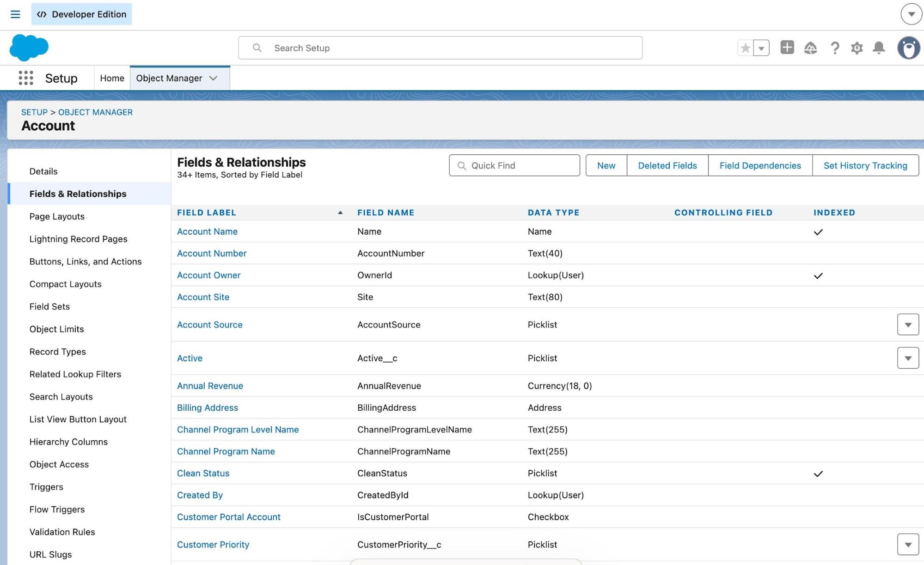924x565 pixels.
Task: Open the Customer Portal Account field
Action: [228, 517]
